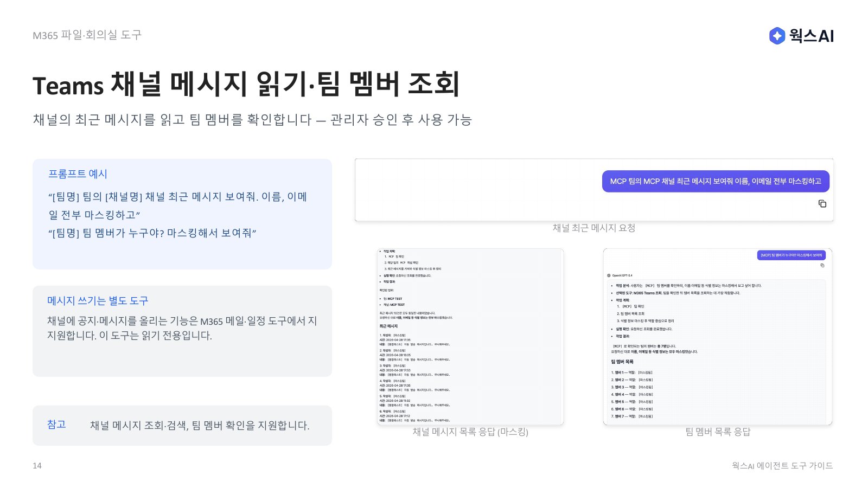Screen dimensions: 868x488
Task: Click the 참고 label
Action: 56,425
